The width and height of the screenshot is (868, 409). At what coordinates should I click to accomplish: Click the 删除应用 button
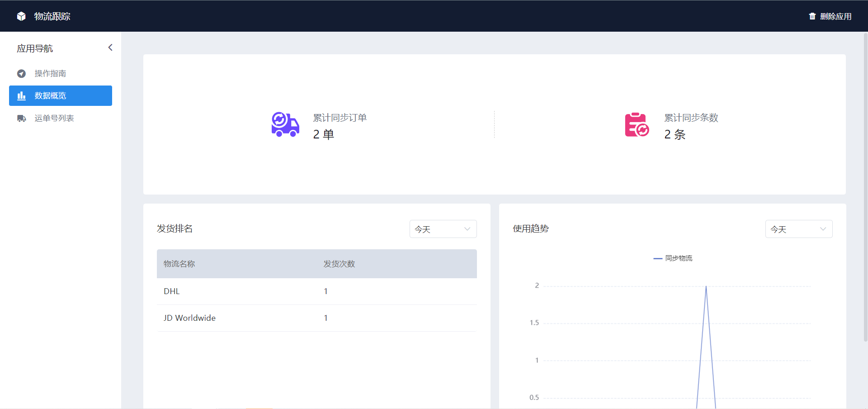tap(830, 16)
